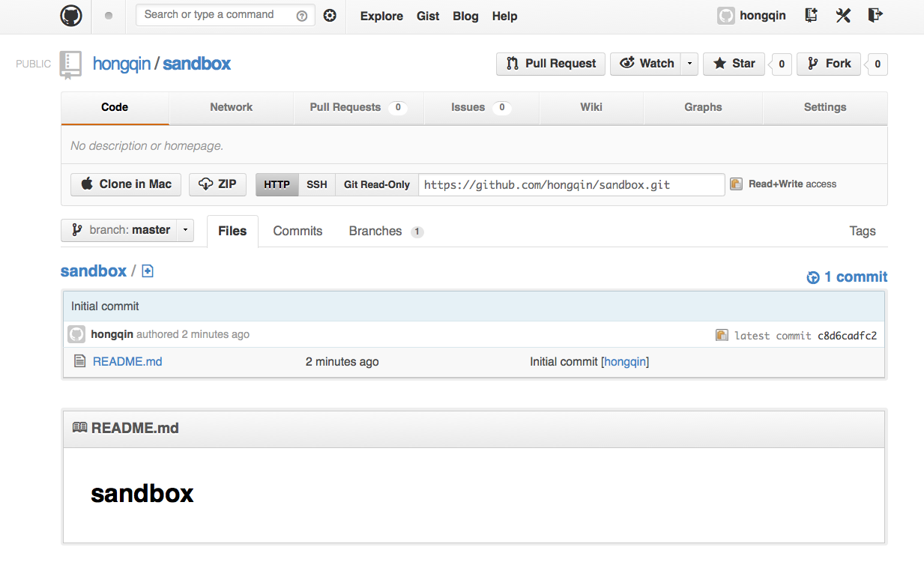Open the Graphs tab
This screenshot has width=924, height=565.
tap(703, 107)
